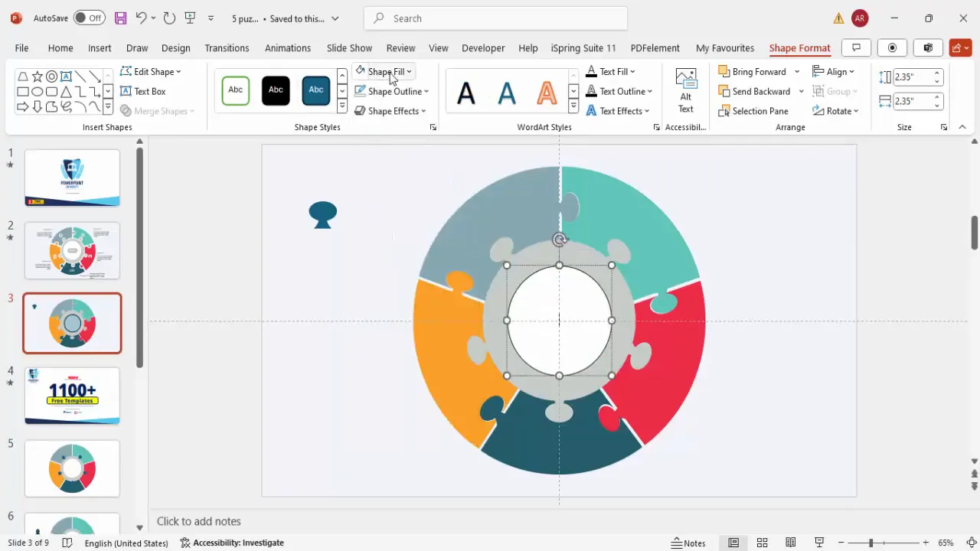Open the iSpring Suite 11 tab
Image resolution: width=980 pixels, height=551 pixels.
(583, 47)
